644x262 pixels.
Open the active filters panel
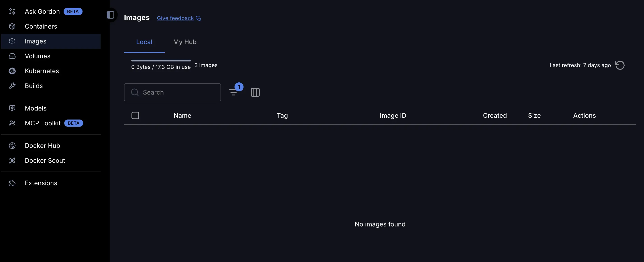click(x=234, y=92)
